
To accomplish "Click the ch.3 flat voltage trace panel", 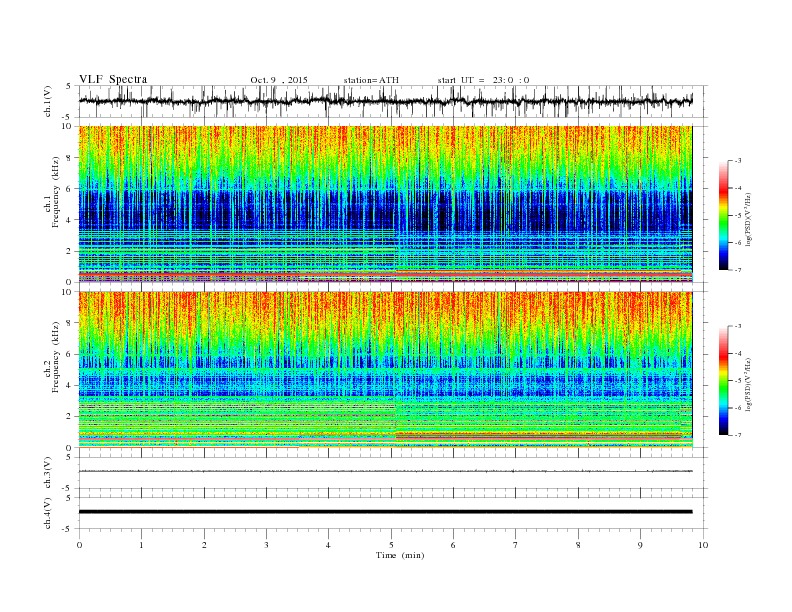I will click(x=393, y=472).
